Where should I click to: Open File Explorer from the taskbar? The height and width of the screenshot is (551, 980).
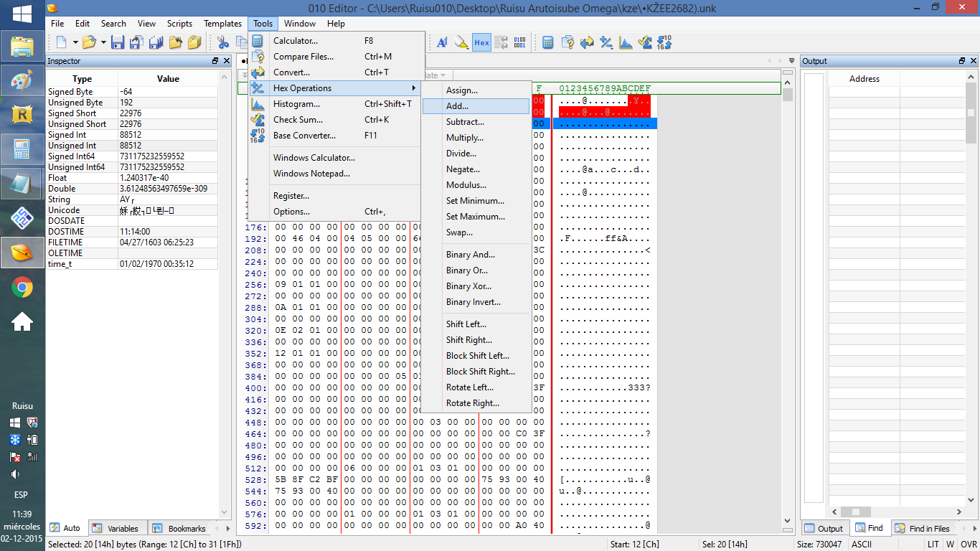click(22, 47)
